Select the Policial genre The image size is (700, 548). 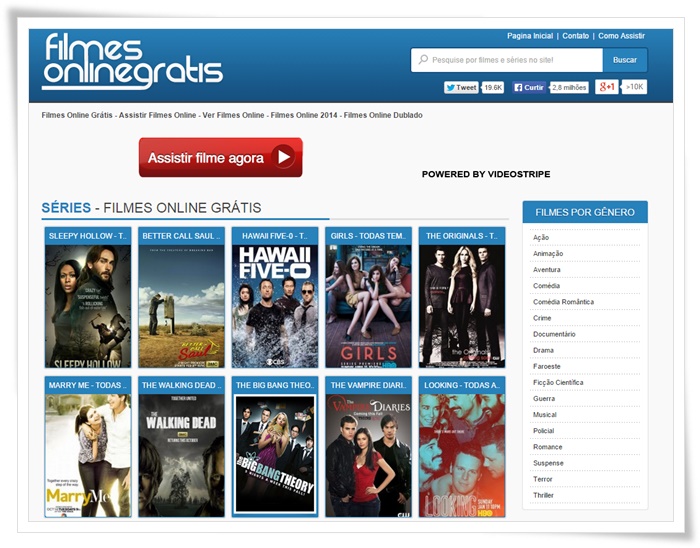(543, 431)
